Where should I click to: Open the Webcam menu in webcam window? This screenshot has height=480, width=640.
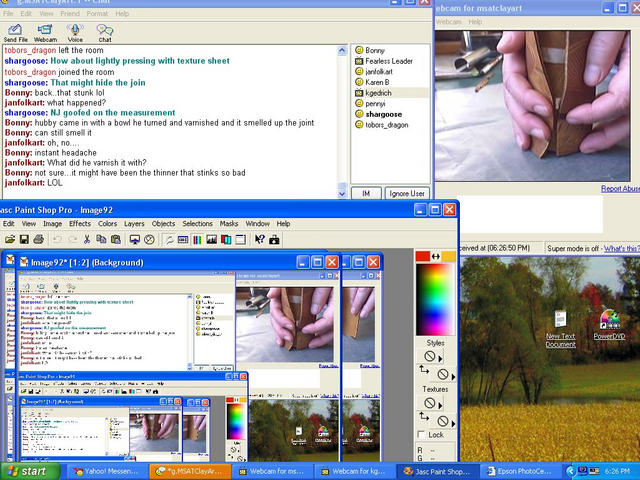tap(449, 22)
